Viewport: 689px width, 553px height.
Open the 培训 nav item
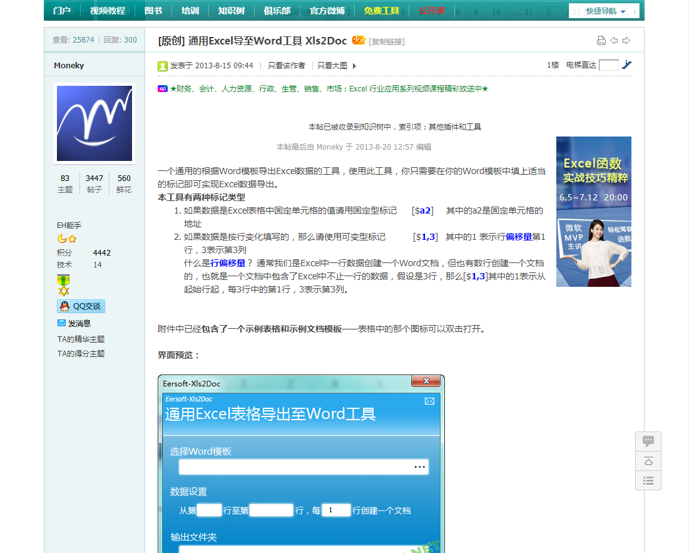190,11
